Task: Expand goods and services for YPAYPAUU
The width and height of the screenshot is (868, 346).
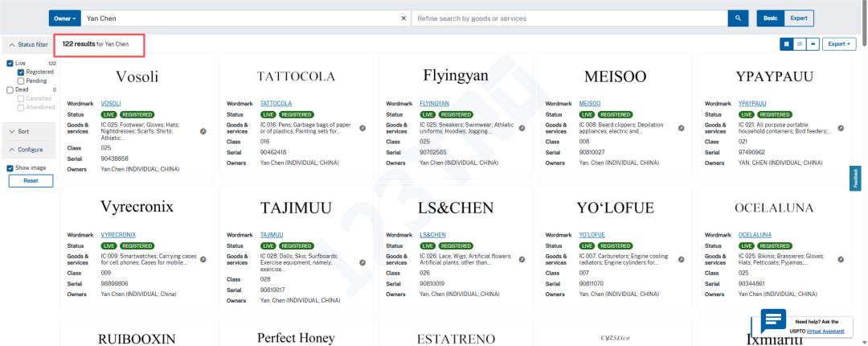Action: pyautogui.click(x=841, y=128)
